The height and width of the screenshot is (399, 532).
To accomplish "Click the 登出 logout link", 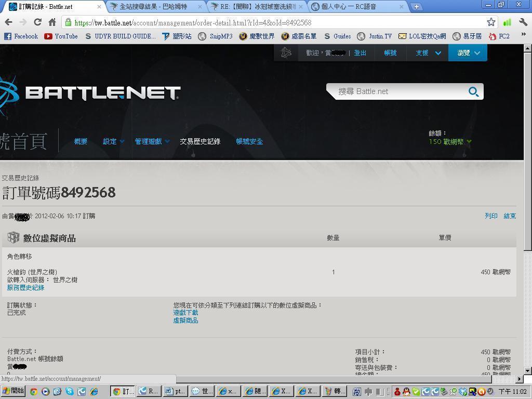I will (x=360, y=53).
